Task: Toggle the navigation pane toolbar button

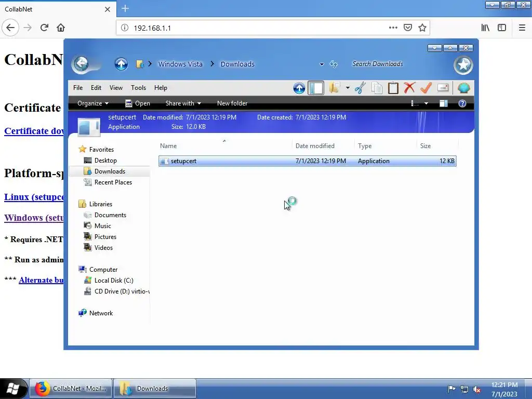Action: click(316, 88)
